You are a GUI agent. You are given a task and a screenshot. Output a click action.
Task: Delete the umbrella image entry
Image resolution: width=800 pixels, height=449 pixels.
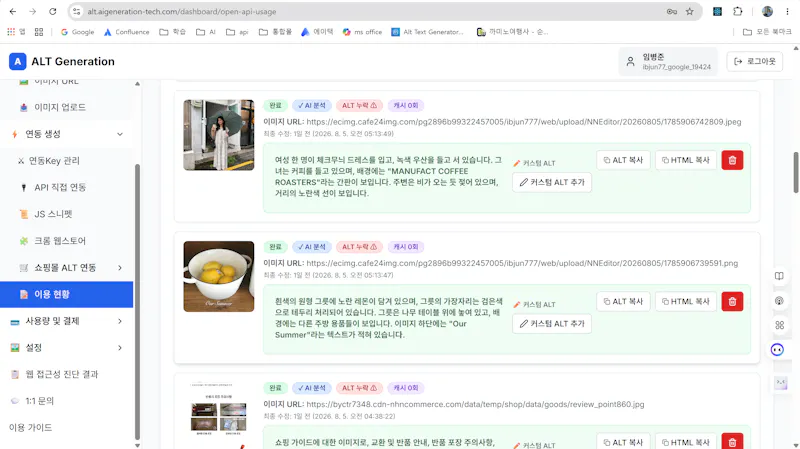[x=732, y=160]
